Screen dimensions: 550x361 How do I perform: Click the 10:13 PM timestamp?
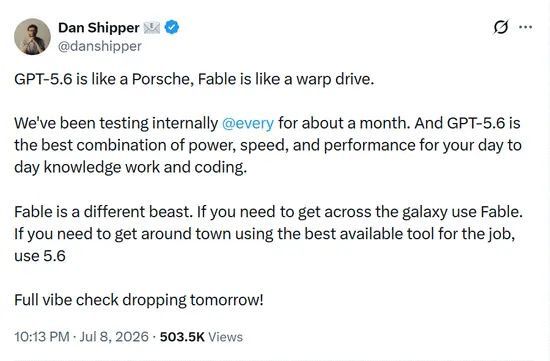tap(42, 337)
